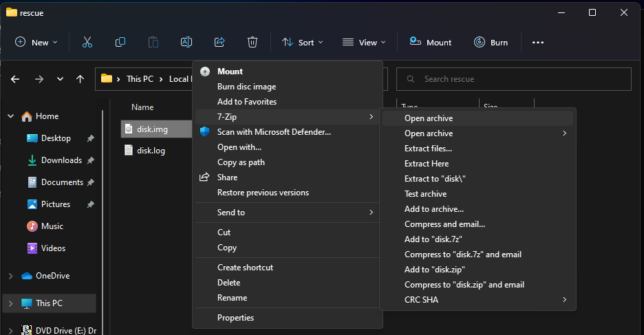Click the Paste clipboard icon in toolbar

click(x=153, y=42)
